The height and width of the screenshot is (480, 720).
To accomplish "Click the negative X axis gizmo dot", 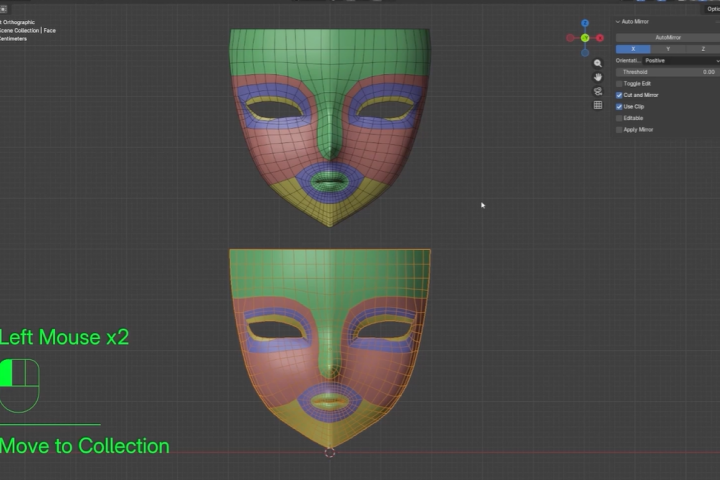I will click(570, 38).
